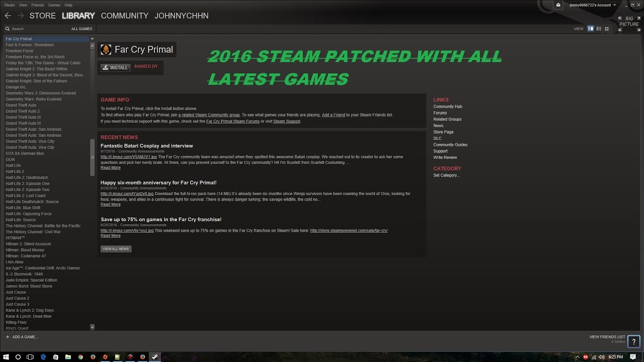644x362 pixels.
Task: Open the Community Hub link
Action: [x=448, y=107]
